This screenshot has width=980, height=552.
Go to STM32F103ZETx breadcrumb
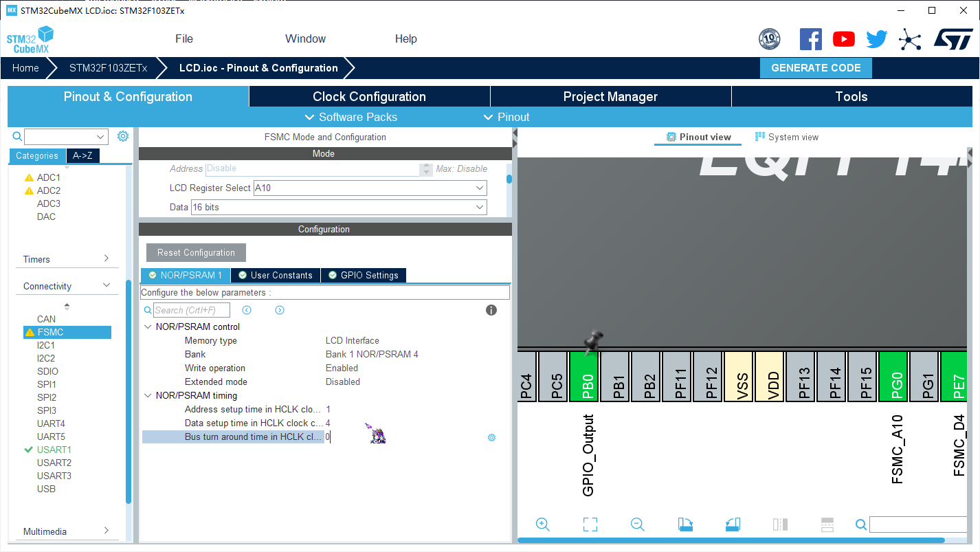108,68
